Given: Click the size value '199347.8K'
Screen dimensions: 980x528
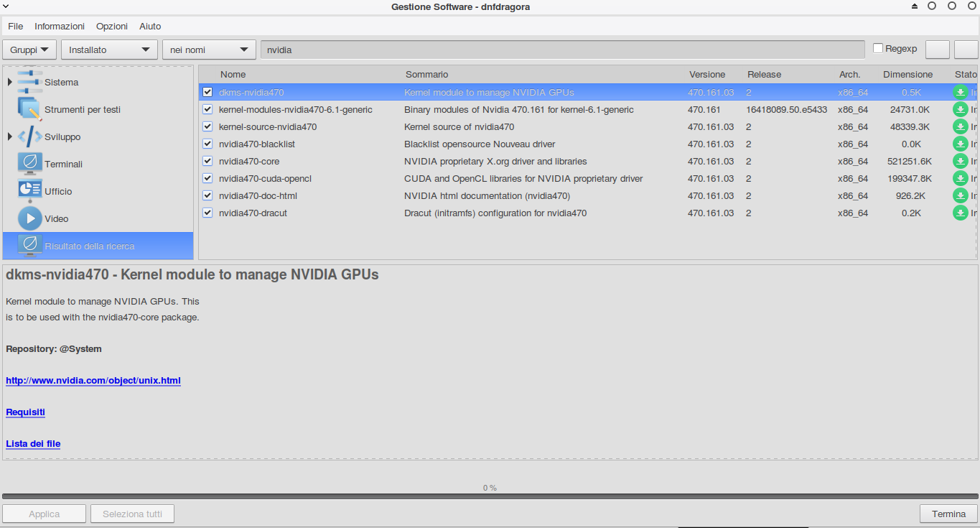Looking at the screenshot, I should tap(909, 178).
